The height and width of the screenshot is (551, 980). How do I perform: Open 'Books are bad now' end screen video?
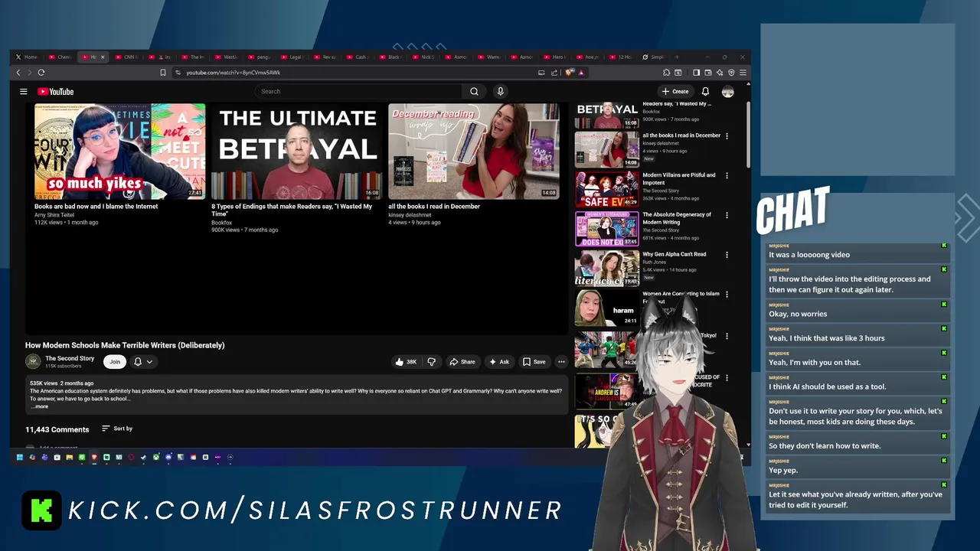(x=119, y=152)
